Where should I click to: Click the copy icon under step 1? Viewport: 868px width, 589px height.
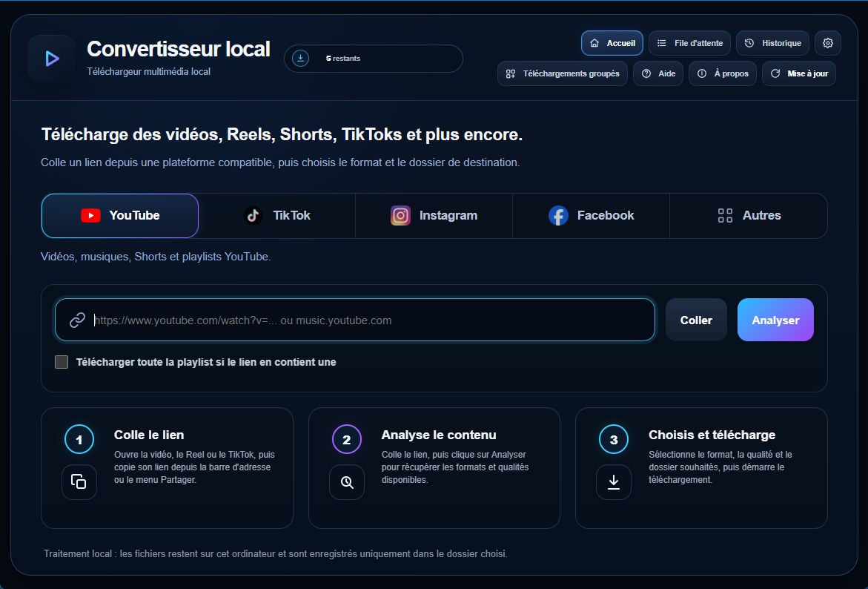coord(79,482)
